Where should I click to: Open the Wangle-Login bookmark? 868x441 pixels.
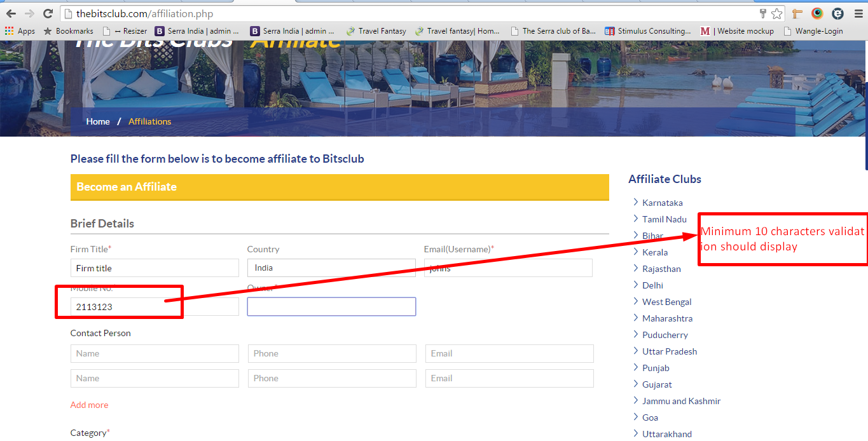(813, 31)
